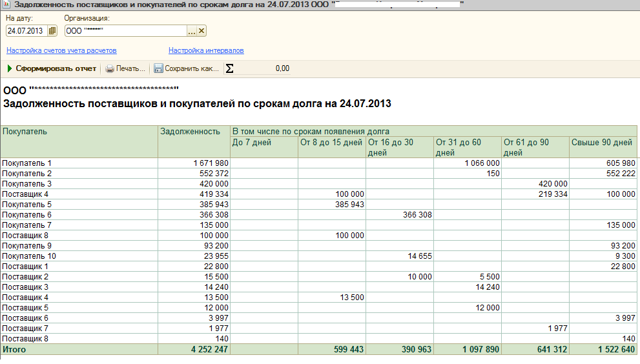Select the До 7 дней column header
Screen dimensions: 640x364
click(x=264, y=147)
